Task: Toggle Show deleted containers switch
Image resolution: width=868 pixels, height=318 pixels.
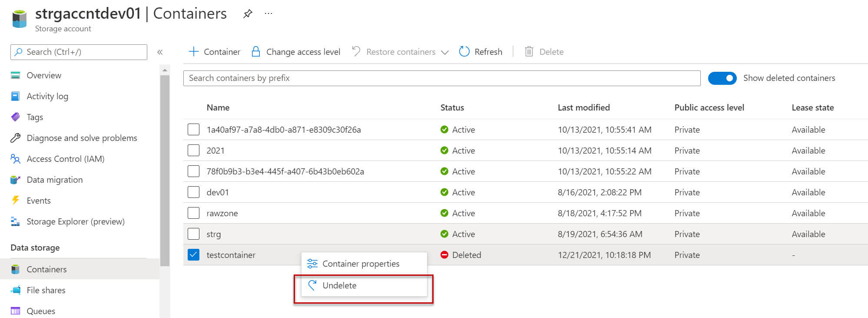Action: (722, 78)
